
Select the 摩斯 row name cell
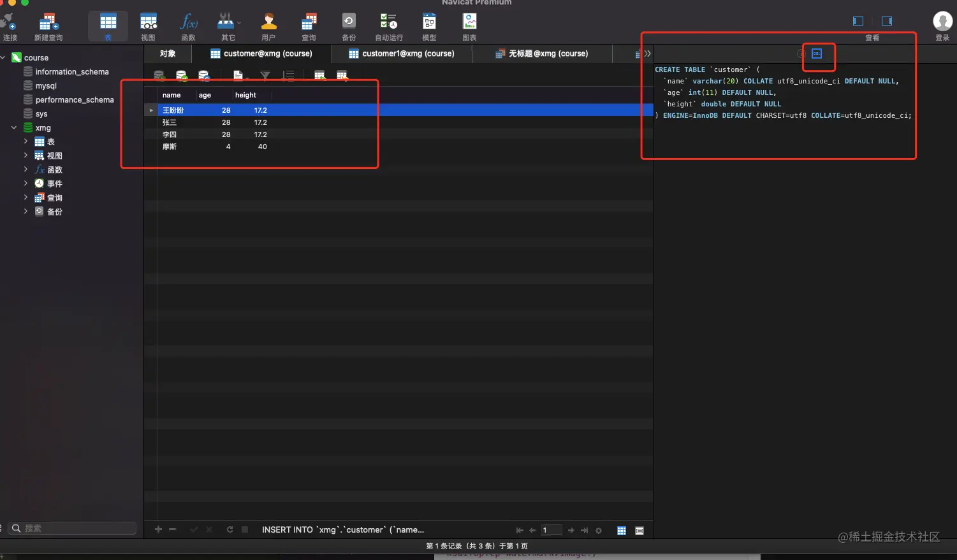176,147
